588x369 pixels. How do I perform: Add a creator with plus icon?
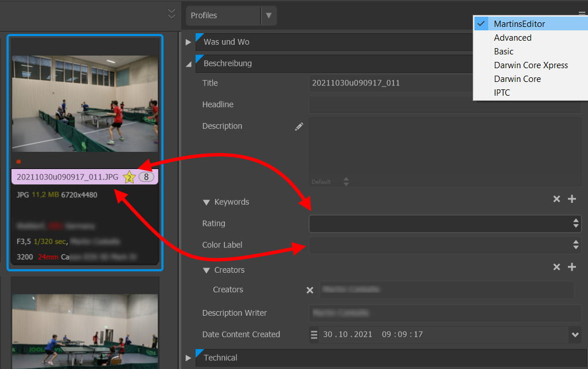(572, 267)
